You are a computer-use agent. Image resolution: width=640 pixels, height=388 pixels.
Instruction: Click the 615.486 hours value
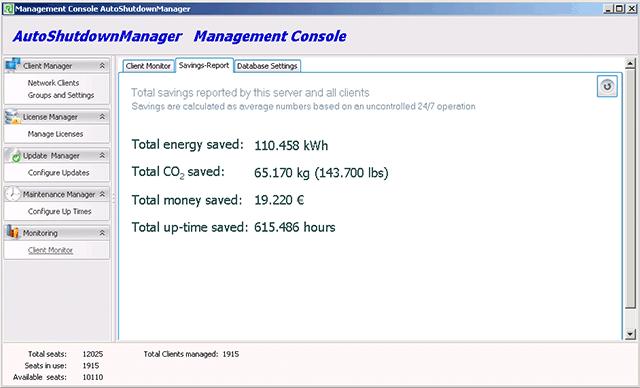pos(295,227)
